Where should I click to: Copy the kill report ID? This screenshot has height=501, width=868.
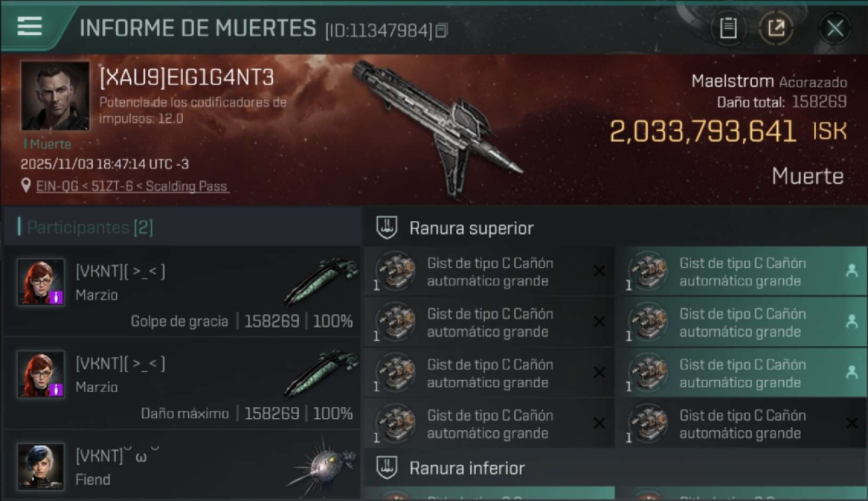click(x=441, y=31)
